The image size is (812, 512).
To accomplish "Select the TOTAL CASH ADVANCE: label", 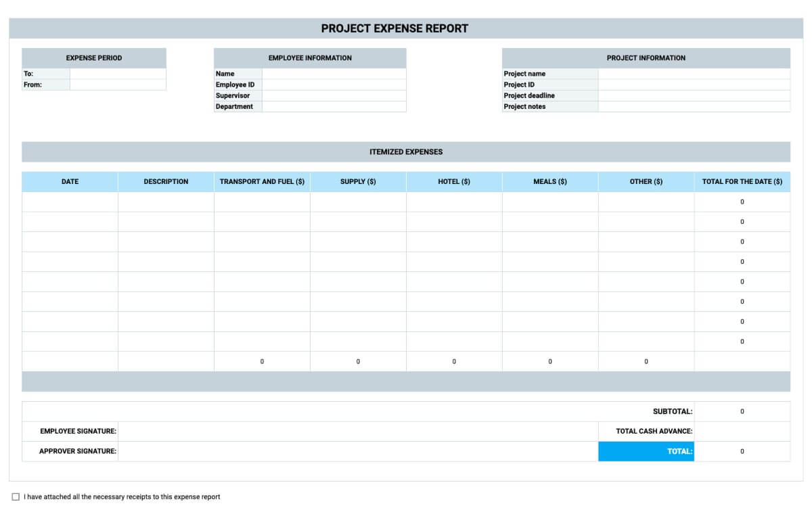I will [654, 432].
